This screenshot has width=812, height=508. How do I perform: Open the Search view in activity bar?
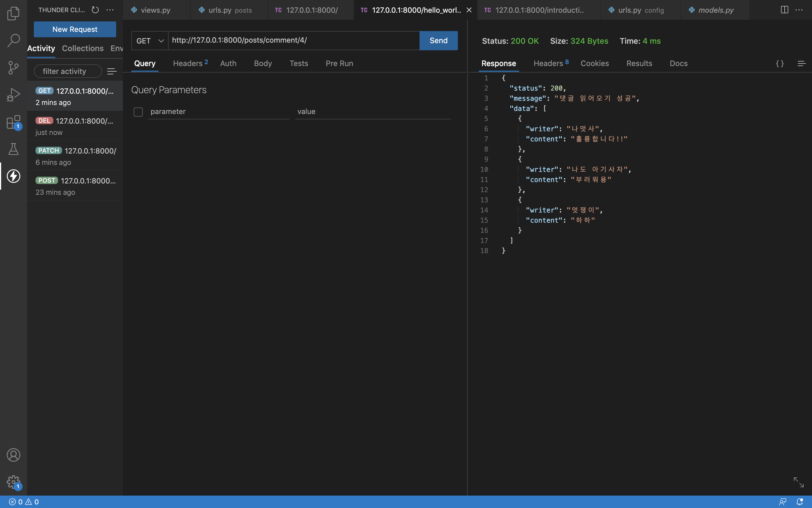[14, 40]
